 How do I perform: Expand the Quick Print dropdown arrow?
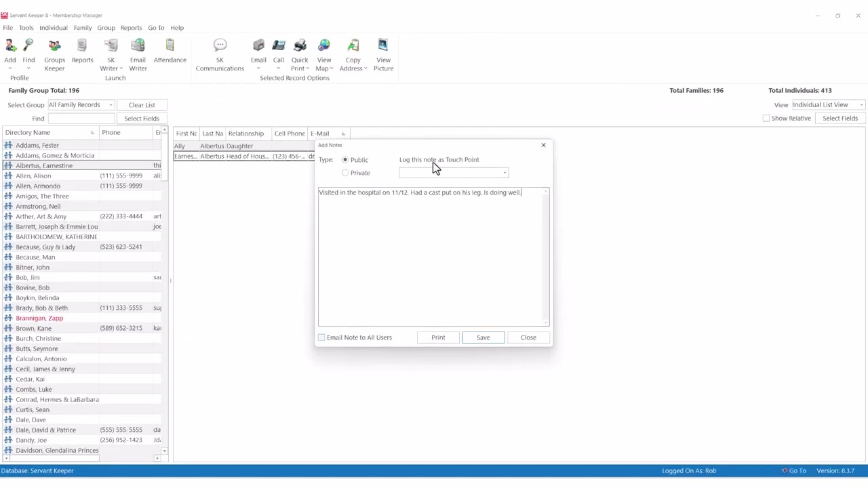click(x=308, y=68)
